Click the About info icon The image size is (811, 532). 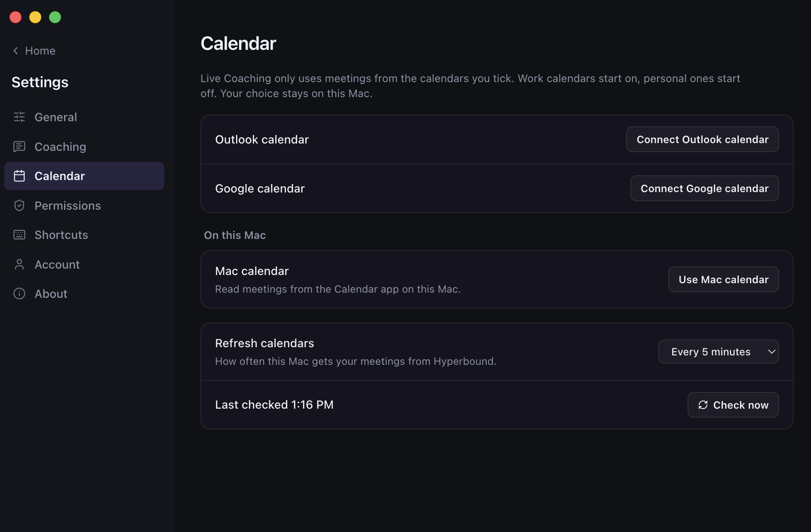(19, 294)
